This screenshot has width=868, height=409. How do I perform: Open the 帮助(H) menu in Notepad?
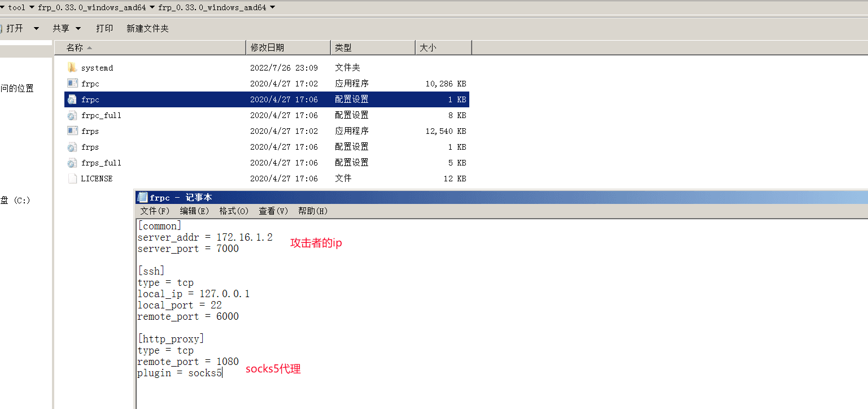tap(313, 211)
